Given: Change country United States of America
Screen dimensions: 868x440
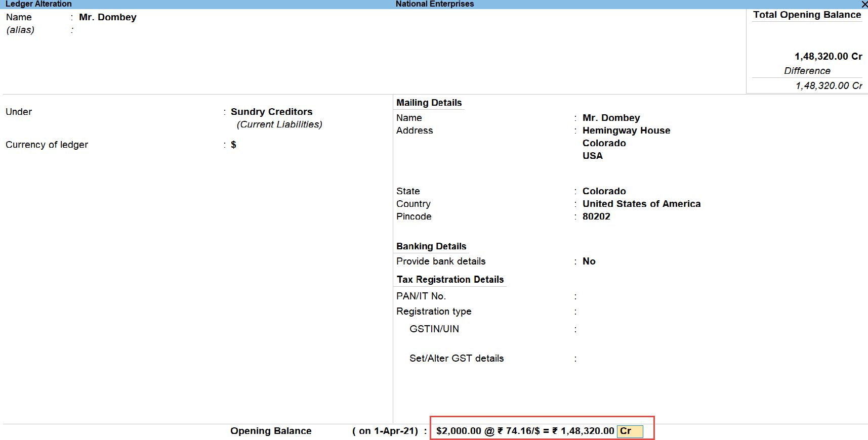Looking at the screenshot, I should coord(641,204).
